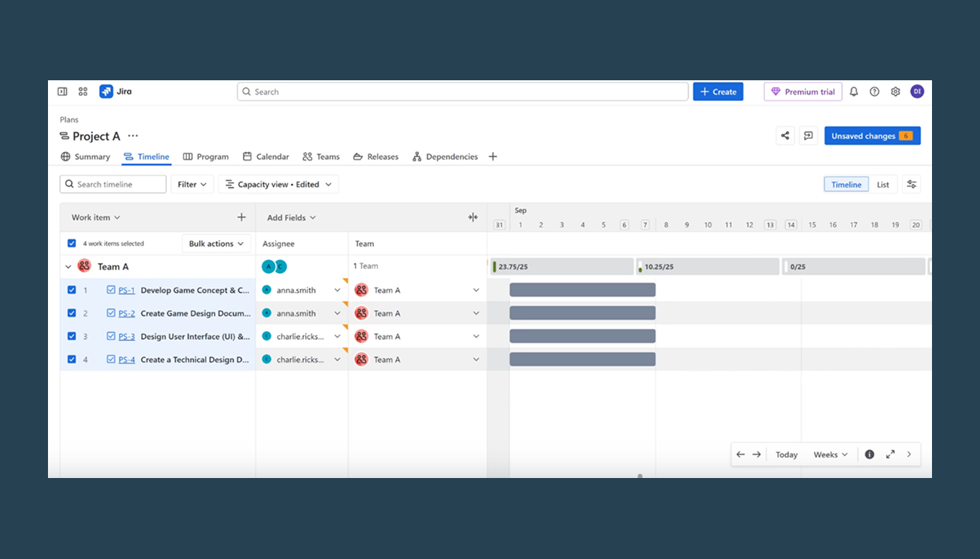Open the app switcher grid icon
Image resolution: width=980 pixels, height=559 pixels.
83,92
